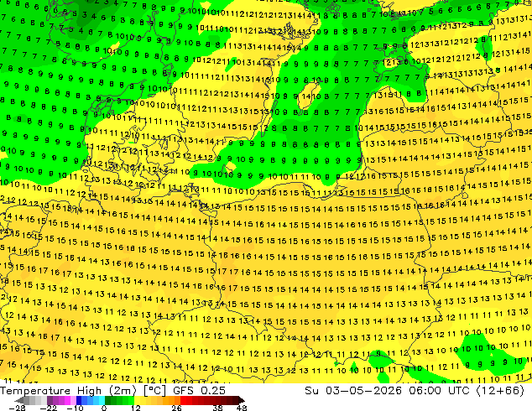Click the dark green swatch right of 0
The width and height of the screenshot is (532, 411).
click(108, 400)
